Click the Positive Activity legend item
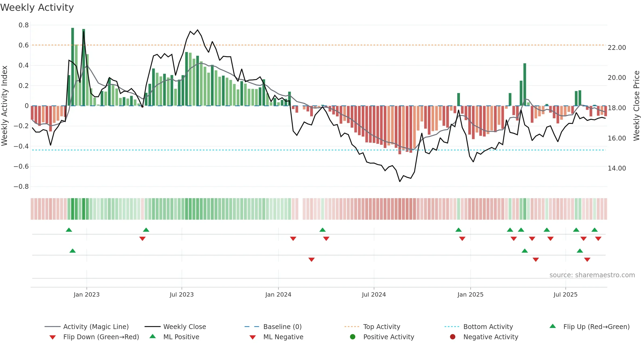The height and width of the screenshot is (362, 644). click(x=382, y=337)
